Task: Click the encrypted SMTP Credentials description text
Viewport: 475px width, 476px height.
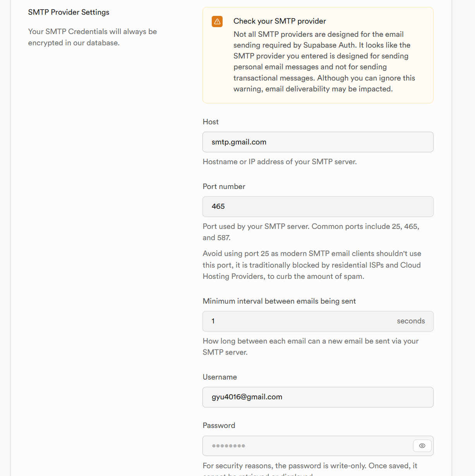Action: [92, 37]
